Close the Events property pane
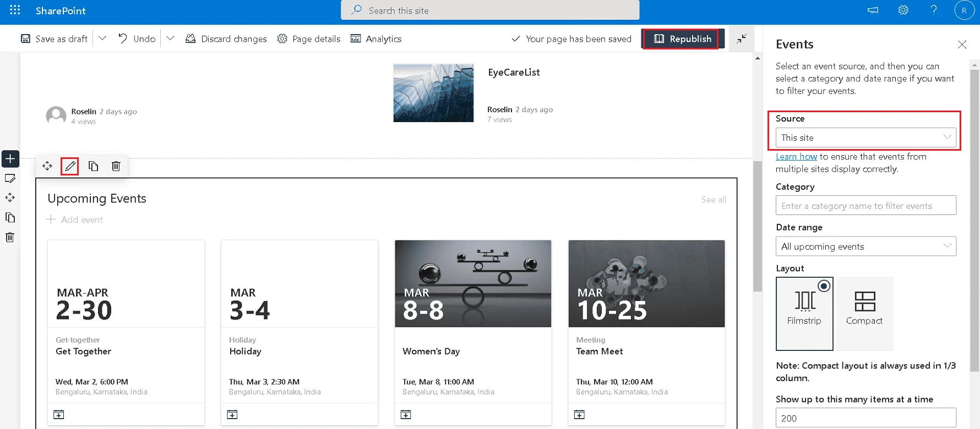The height and width of the screenshot is (429, 980). click(x=962, y=45)
